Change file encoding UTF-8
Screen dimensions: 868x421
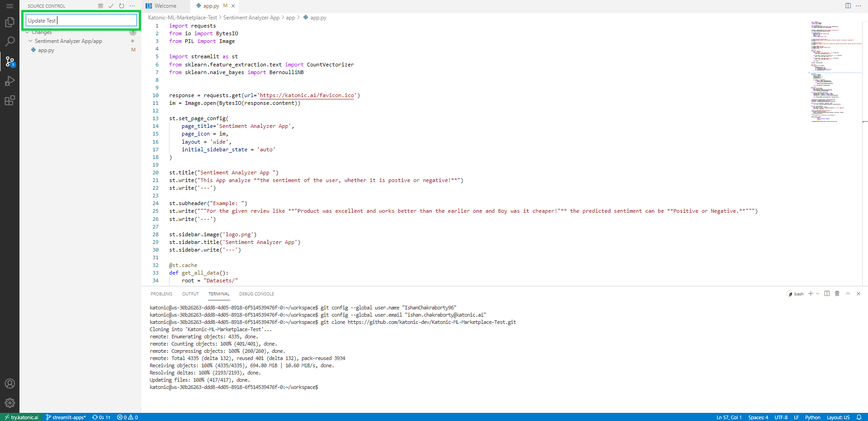click(781, 417)
